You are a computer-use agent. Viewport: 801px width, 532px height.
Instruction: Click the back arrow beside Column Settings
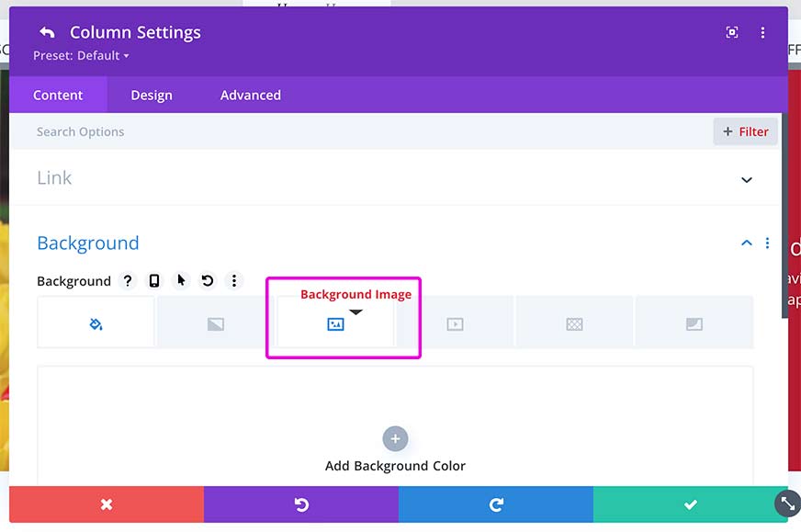point(47,33)
